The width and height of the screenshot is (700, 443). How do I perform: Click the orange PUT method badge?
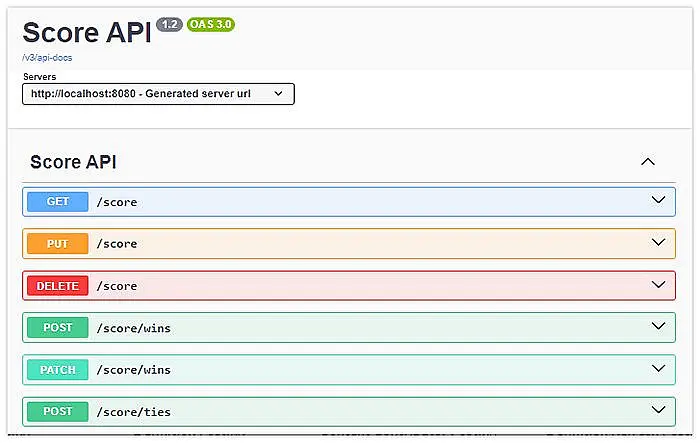(58, 244)
